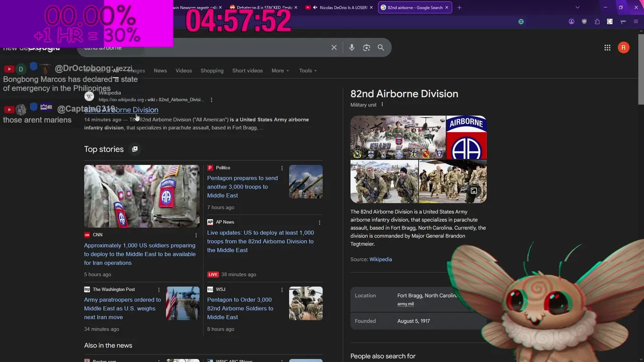Open options for the CNN story
This screenshot has width=644, height=362.
point(196,235)
